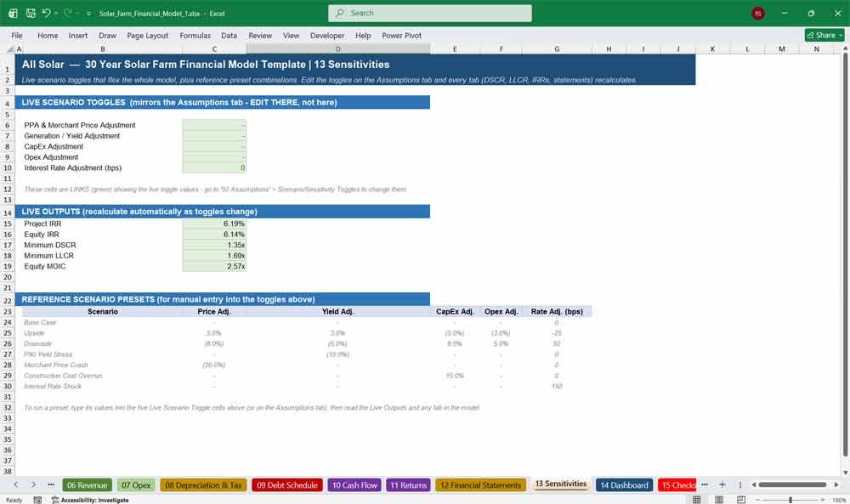Screen dimensions: 850x504
Task: Click the Rate Adj. (bps) column heading
Action: (557, 312)
